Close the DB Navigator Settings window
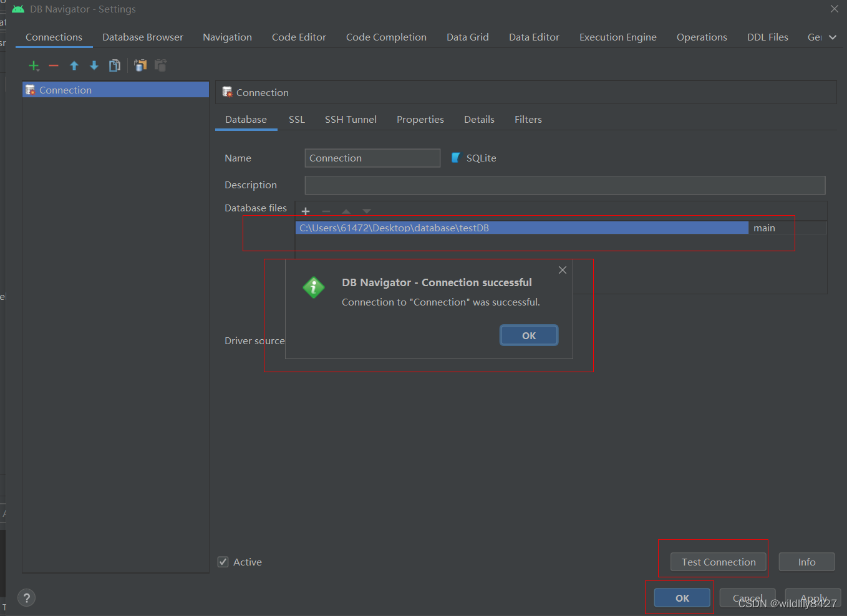This screenshot has width=847, height=616. pos(835,9)
